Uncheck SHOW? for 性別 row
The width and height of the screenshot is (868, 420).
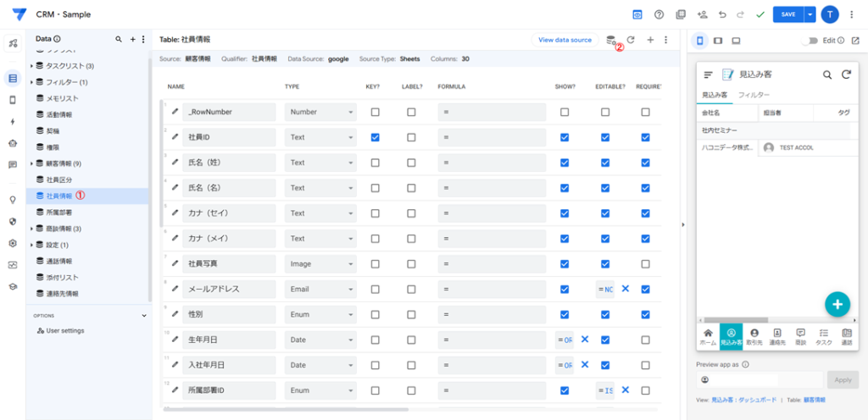564,314
